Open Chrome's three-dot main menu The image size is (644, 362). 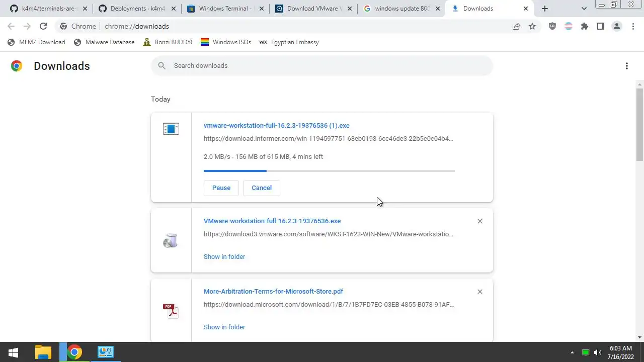(633, 26)
